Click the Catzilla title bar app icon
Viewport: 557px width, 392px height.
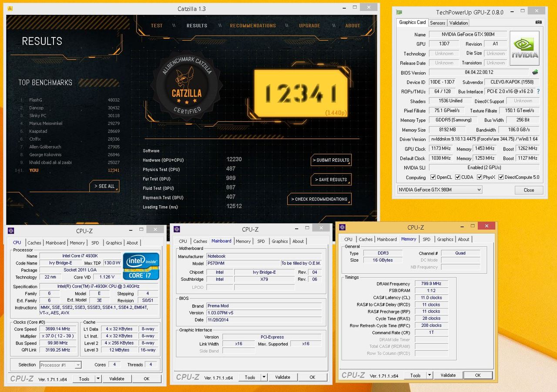click(x=10, y=9)
